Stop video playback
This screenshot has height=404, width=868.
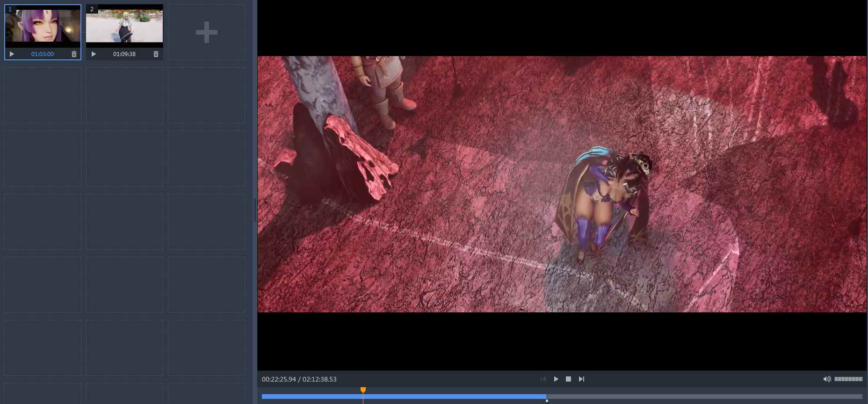pos(568,379)
